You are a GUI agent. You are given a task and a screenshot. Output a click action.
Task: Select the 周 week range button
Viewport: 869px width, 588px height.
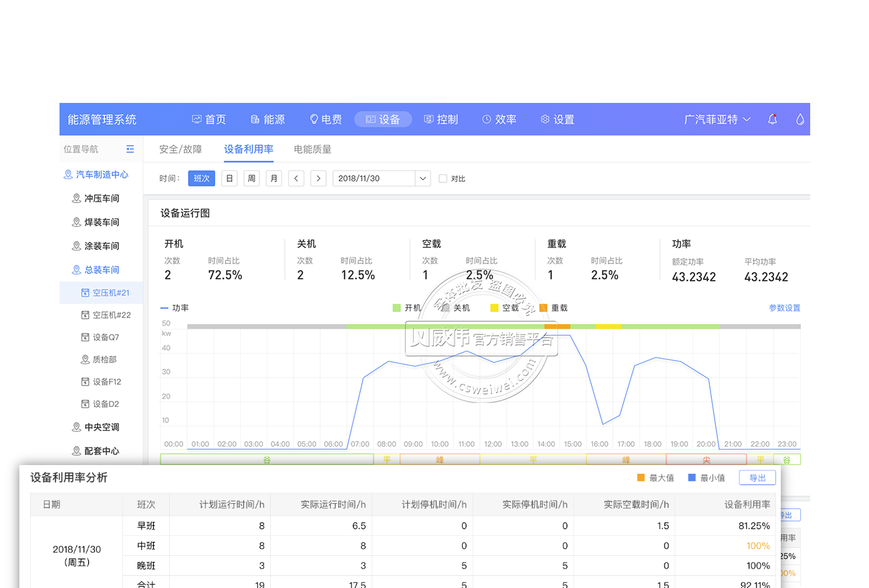[251, 178]
